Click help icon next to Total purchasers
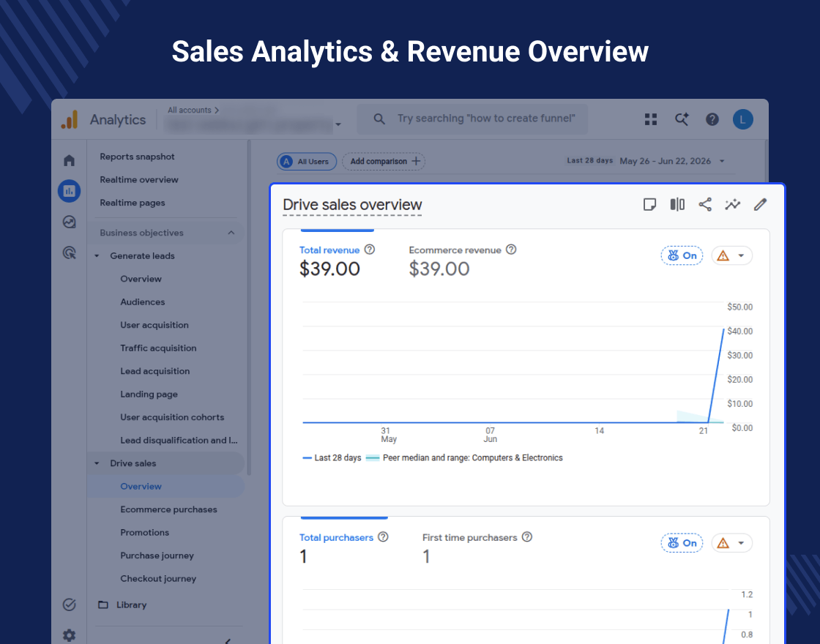Viewport: 820px width, 644px height. pos(383,537)
